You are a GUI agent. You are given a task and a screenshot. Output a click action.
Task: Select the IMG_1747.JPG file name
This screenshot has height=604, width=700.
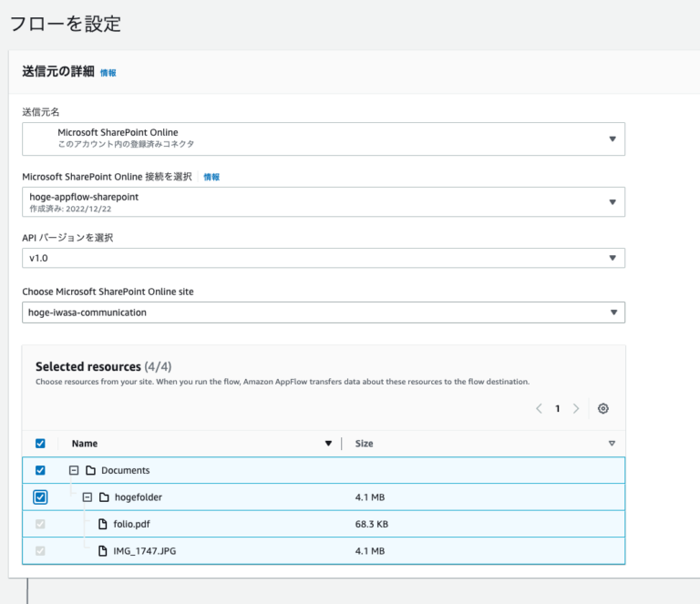tap(145, 551)
